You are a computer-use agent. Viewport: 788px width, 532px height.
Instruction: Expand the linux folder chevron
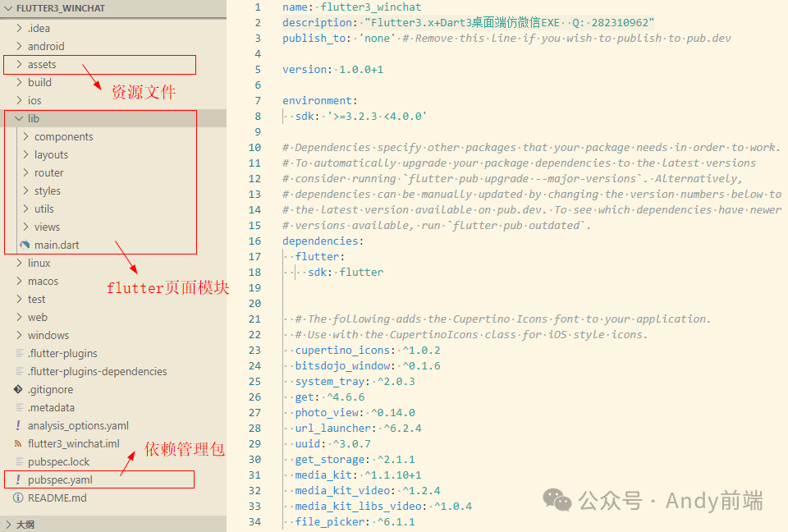[19, 263]
